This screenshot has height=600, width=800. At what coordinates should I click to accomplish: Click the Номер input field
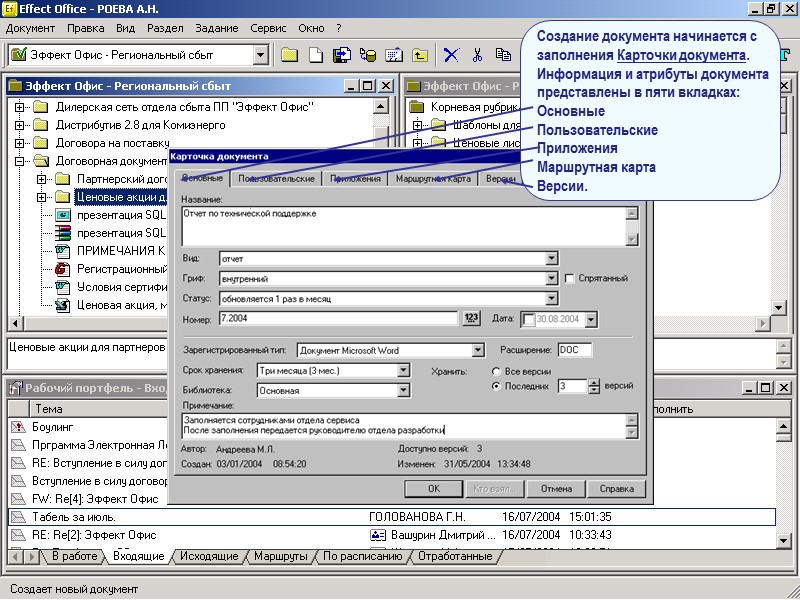point(339,318)
